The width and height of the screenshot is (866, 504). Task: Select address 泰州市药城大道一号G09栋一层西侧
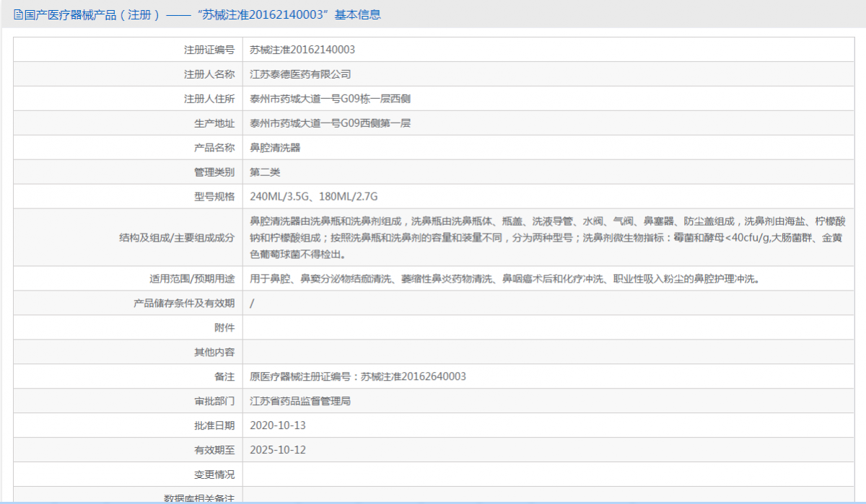(331, 99)
